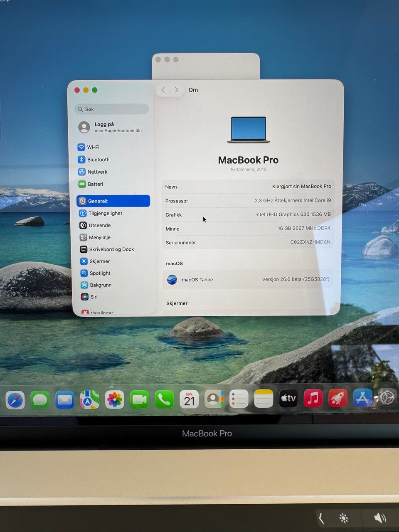Select Generelt in the sidebar
This screenshot has width=399, height=532.
(113, 201)
